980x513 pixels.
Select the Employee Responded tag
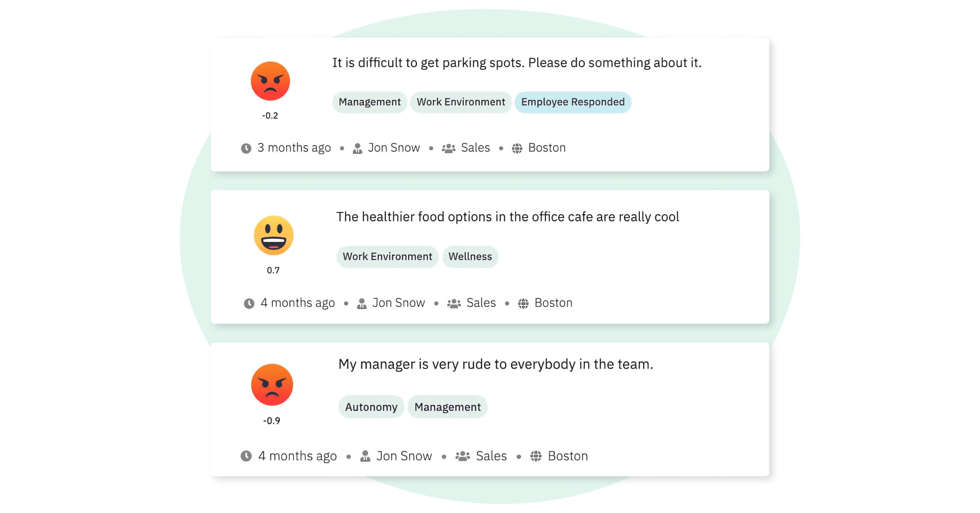tap(573, 102)
